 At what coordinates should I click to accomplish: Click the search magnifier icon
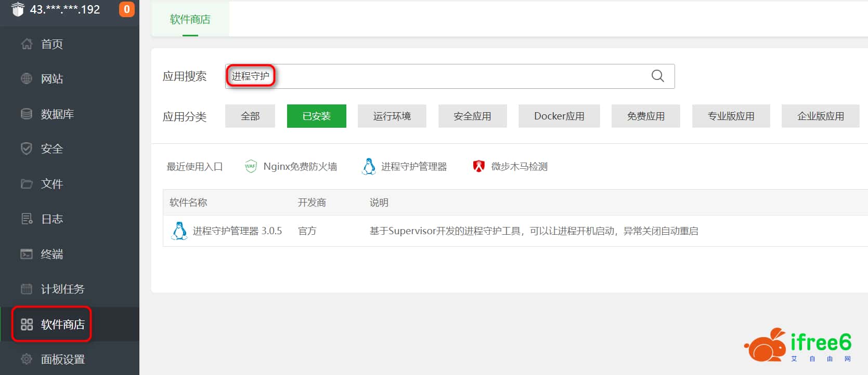coord(657,76)
